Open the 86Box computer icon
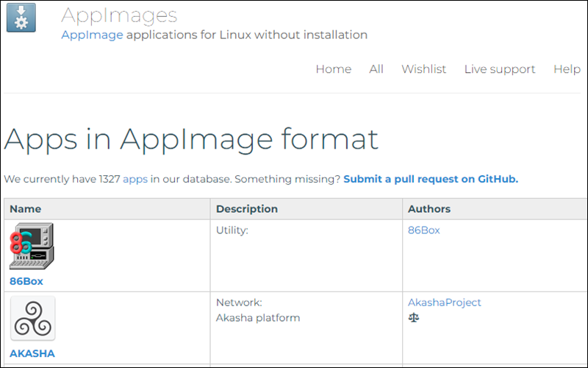 32,246
